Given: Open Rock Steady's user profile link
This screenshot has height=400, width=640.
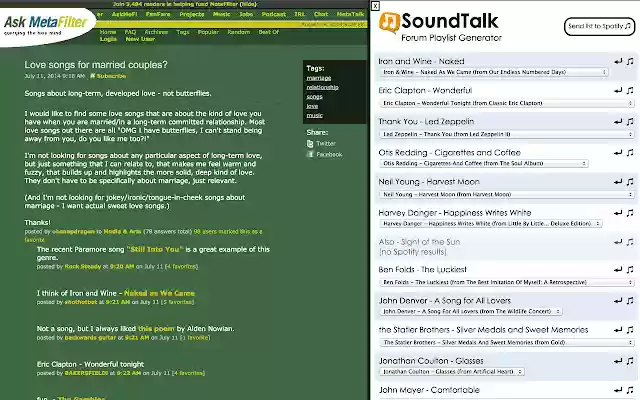Looking at the screenshot, I should click(82, 267).
